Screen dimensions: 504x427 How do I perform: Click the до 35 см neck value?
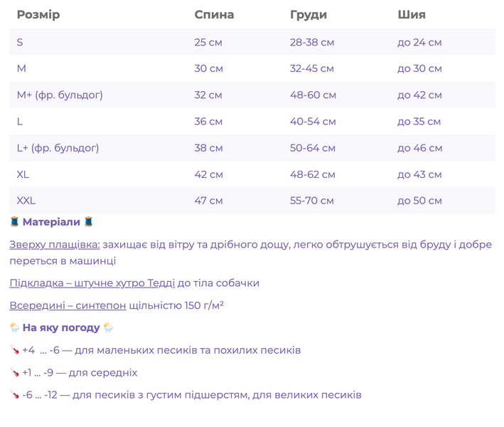coord(419,122)
